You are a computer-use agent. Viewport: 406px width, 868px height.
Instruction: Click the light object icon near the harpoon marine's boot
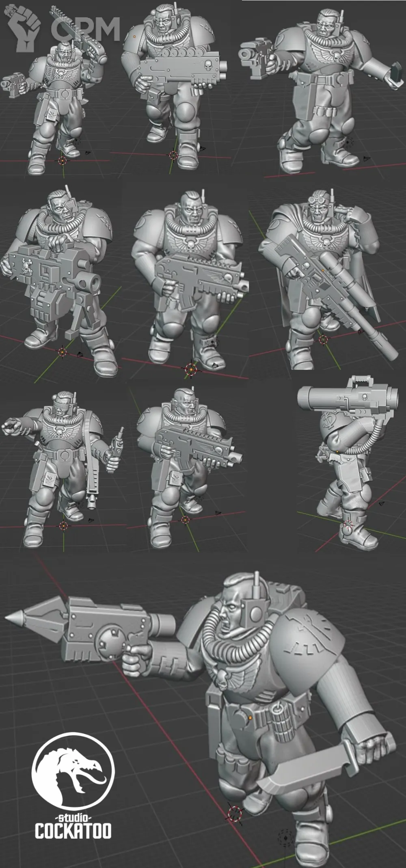(286, 838)
